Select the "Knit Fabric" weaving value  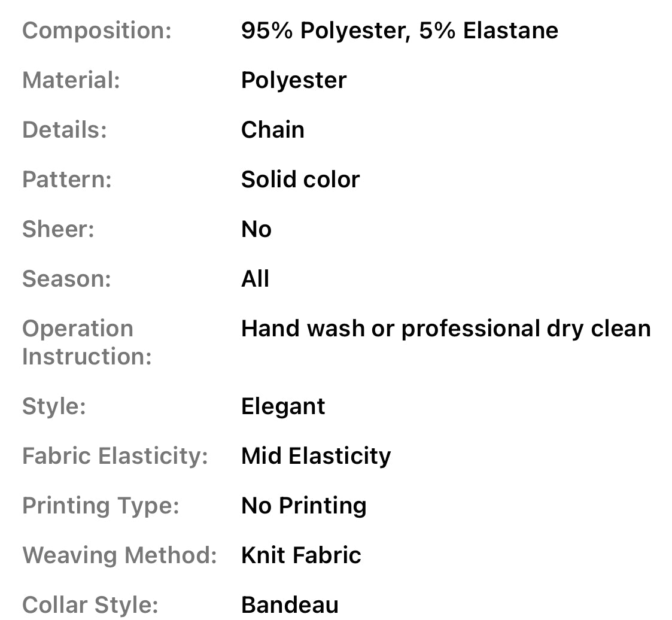coord(301,555)
